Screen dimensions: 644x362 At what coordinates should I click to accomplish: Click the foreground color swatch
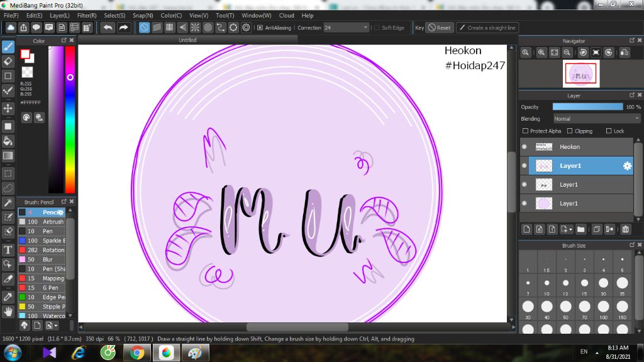point(25,54)
